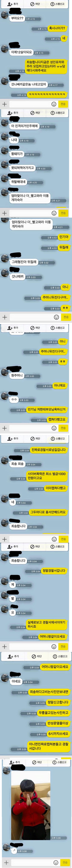
Task: Open the emoji picker below the '캡처다했고요' message
Action: [54, 428]
